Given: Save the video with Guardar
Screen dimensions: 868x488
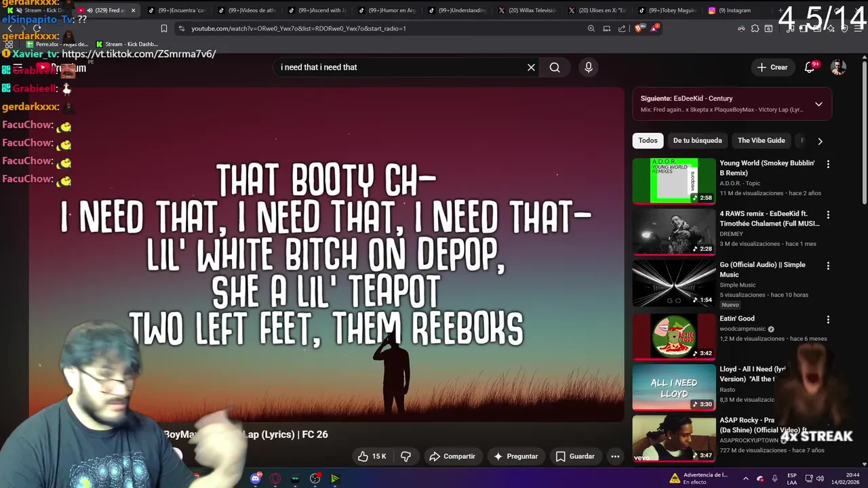Looking at the screenshot, I should (x=575, y=456).
